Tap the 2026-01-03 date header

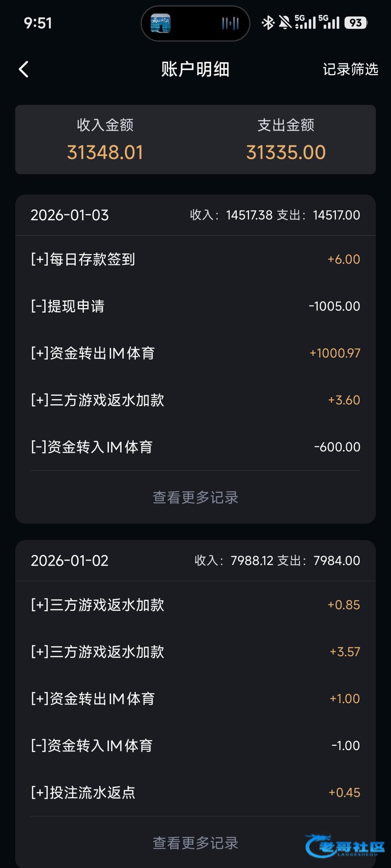click(70, 215)
